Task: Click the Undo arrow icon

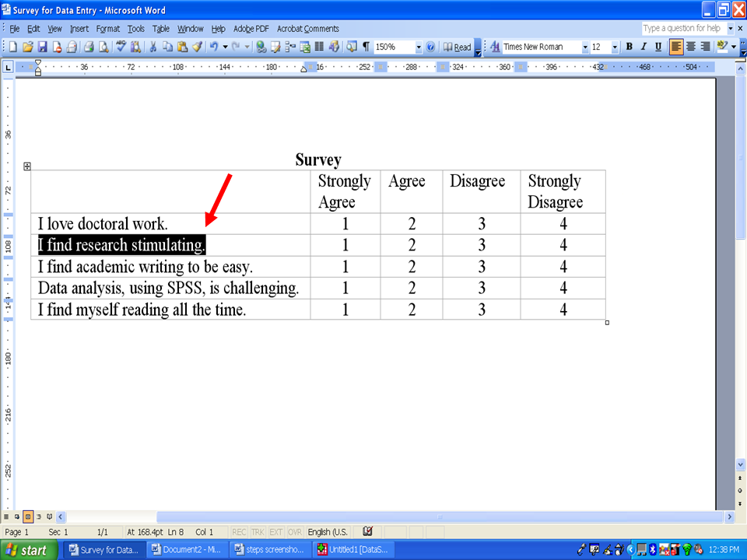Action: coord(213,47)
